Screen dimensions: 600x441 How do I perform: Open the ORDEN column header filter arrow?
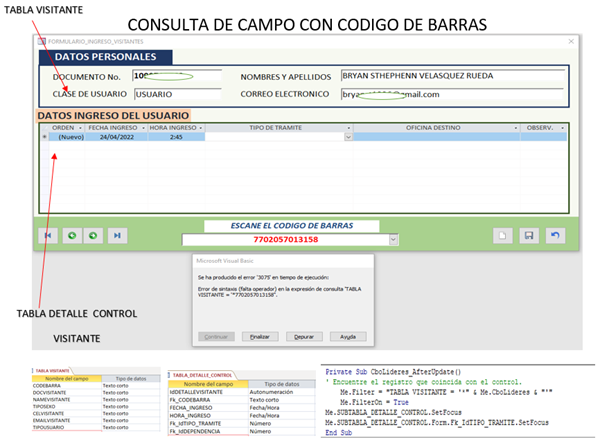tap(80, 128)
